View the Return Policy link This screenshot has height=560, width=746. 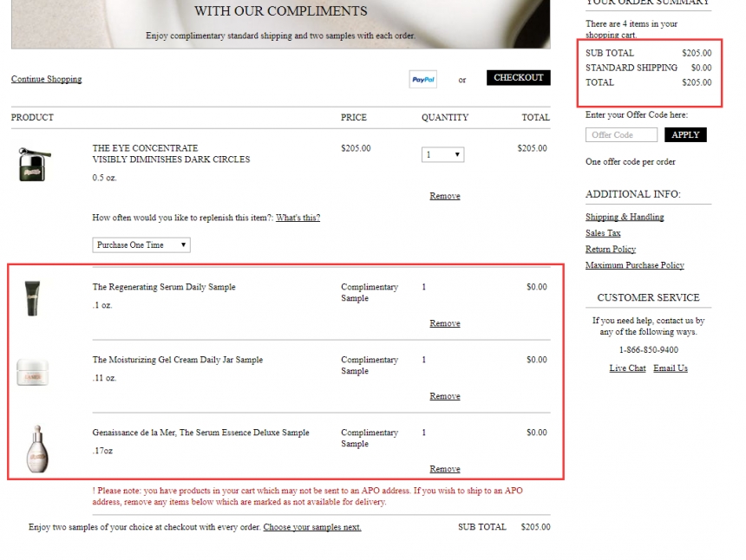point(611,249)
